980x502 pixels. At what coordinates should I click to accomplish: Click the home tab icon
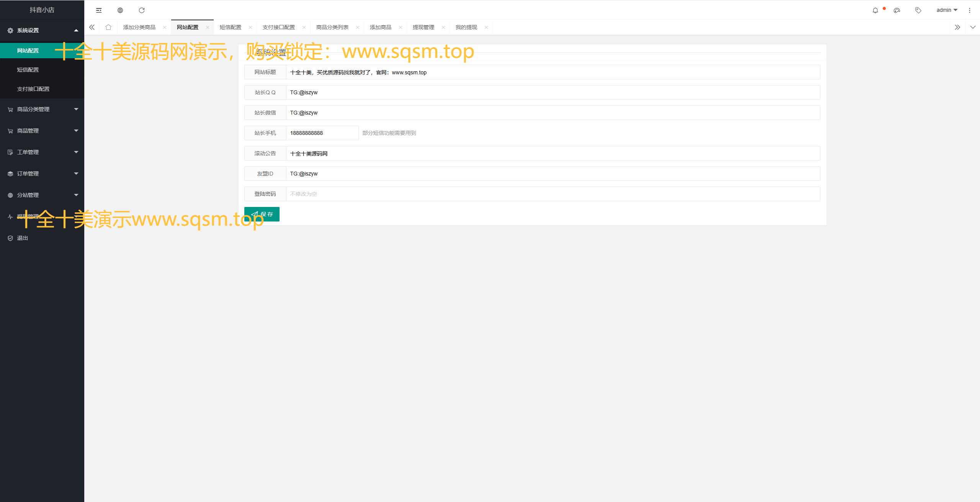point(108,27)
